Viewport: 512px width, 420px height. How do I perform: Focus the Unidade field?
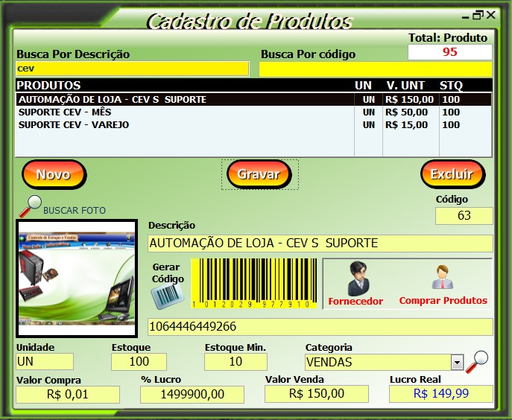(45, 362)
